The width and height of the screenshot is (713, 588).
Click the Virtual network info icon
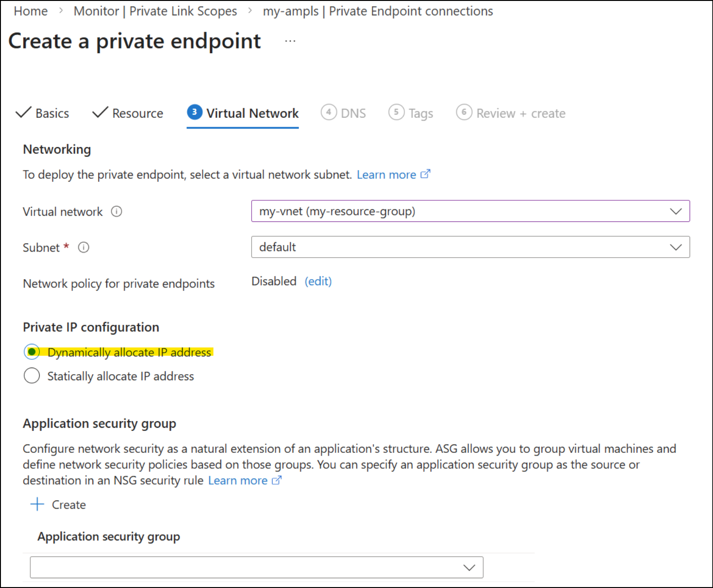click(x=117, y=212)
